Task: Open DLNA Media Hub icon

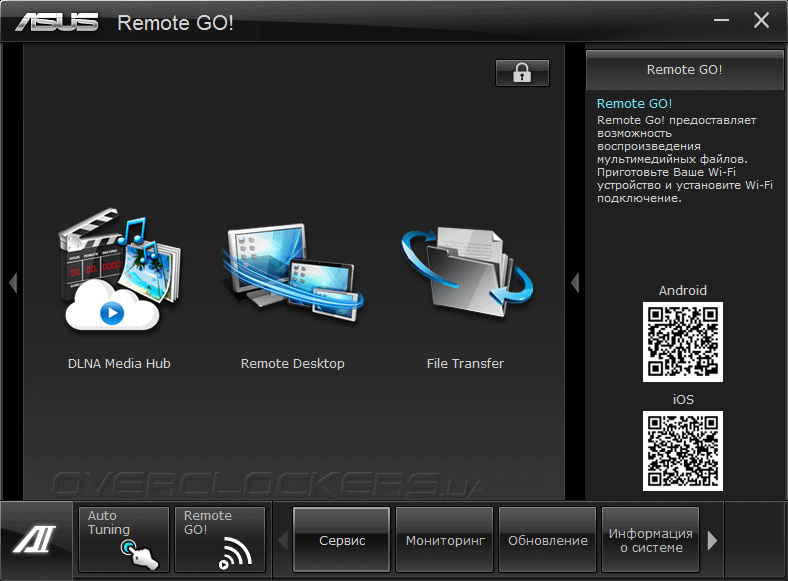Action: point(119,270)
